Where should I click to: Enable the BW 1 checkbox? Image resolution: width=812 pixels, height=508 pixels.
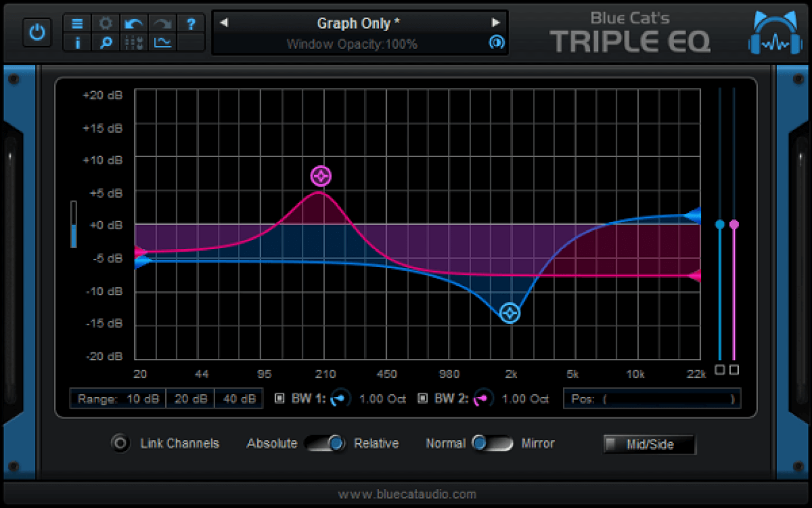coord(280,398)
